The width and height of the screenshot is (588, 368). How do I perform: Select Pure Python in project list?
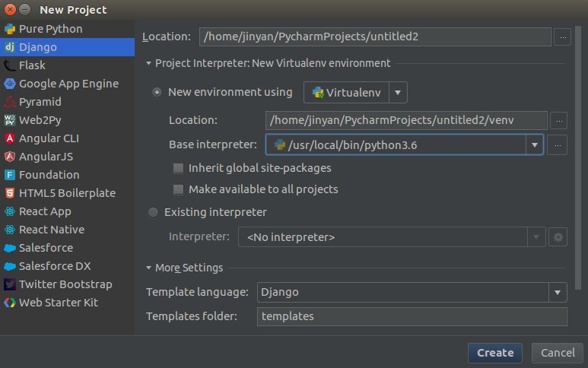tap(50, 29)
